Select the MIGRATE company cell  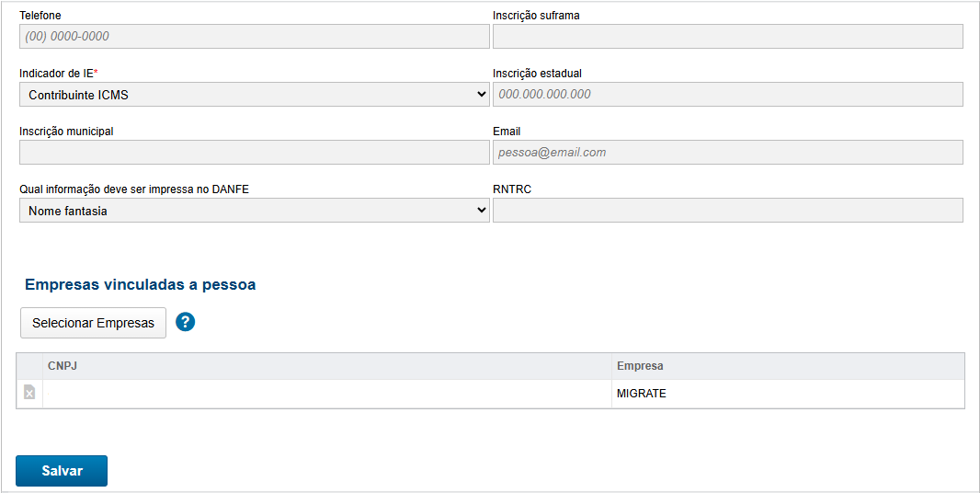pyautogui.click(x=642, y=394)
